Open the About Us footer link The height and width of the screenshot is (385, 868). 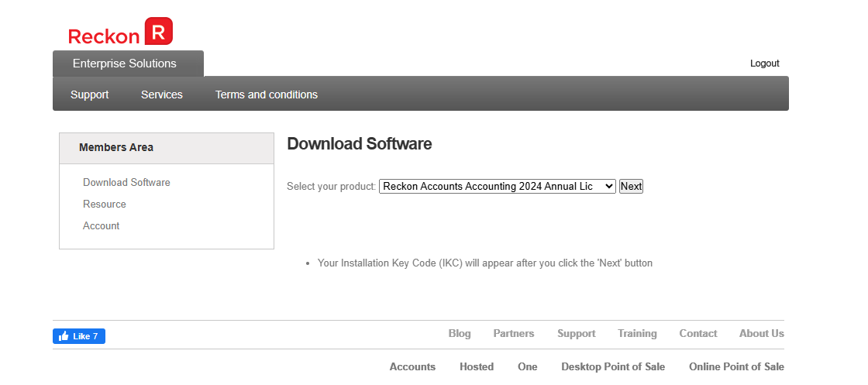[762, 334]
